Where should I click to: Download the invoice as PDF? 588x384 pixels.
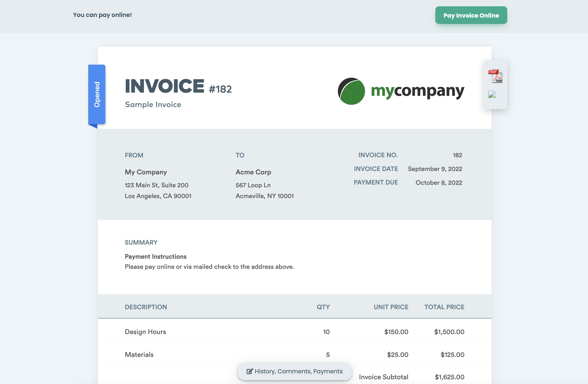pyautogui.click(x=495, y=76)
